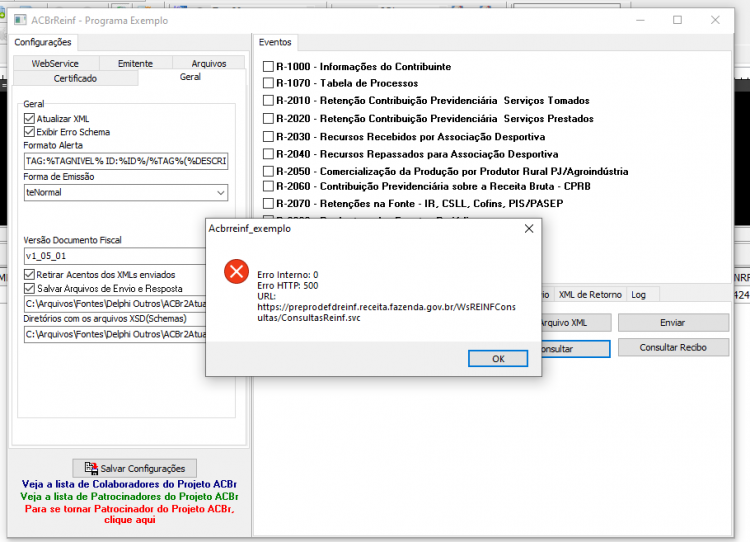Open the XML de Retorno tab
750x542 pixels.
click(590, 295)
